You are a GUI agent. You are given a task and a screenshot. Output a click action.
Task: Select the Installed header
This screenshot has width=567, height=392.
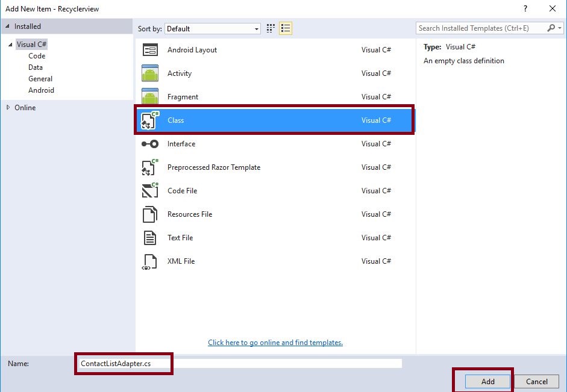(x=28, y=26)
